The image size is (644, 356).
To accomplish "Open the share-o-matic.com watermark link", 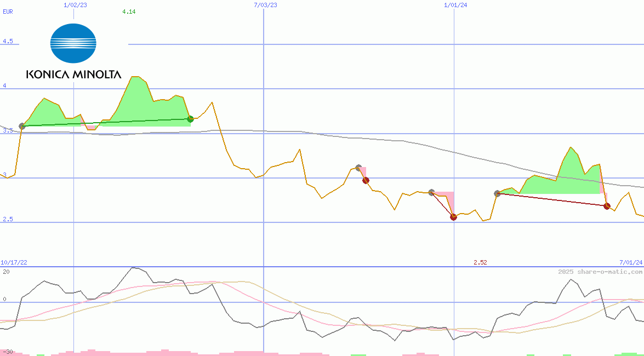I will point(600,272).
